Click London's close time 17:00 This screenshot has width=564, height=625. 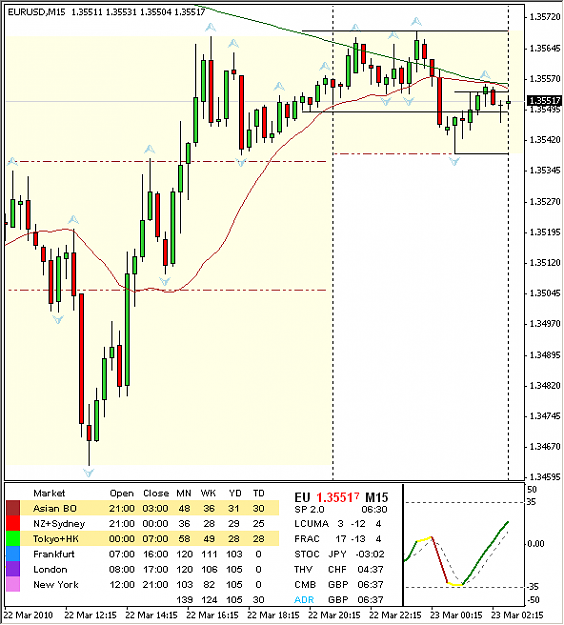(155, 569)
